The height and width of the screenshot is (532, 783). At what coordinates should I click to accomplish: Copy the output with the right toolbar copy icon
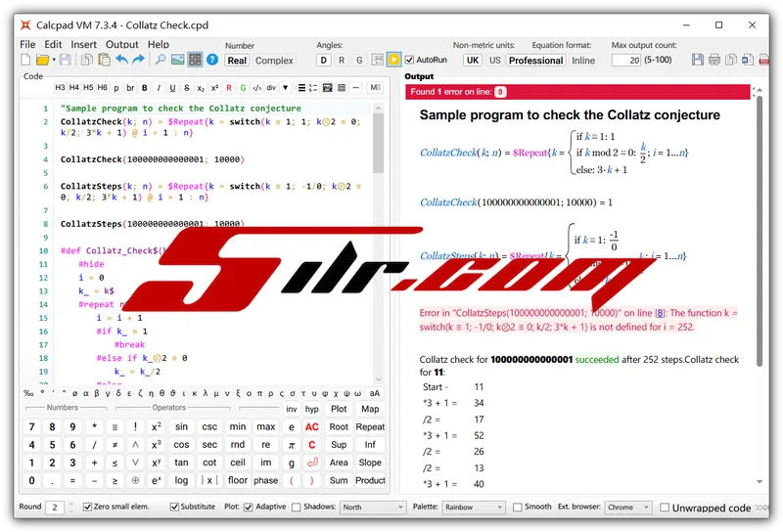[731, 60]
